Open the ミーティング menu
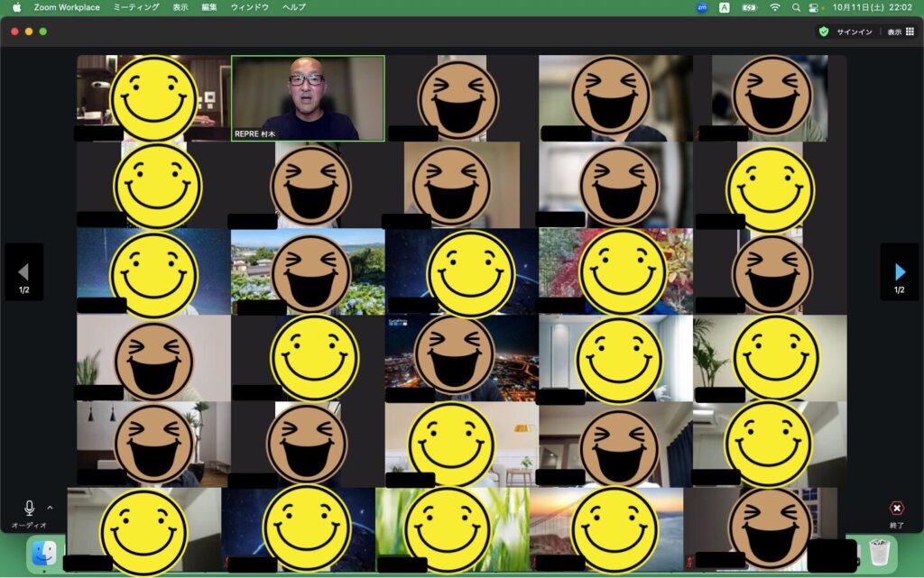 136,7
